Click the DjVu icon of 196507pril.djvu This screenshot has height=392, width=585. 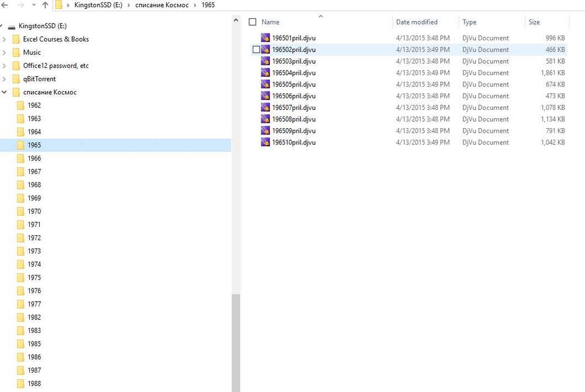(265, 107)
